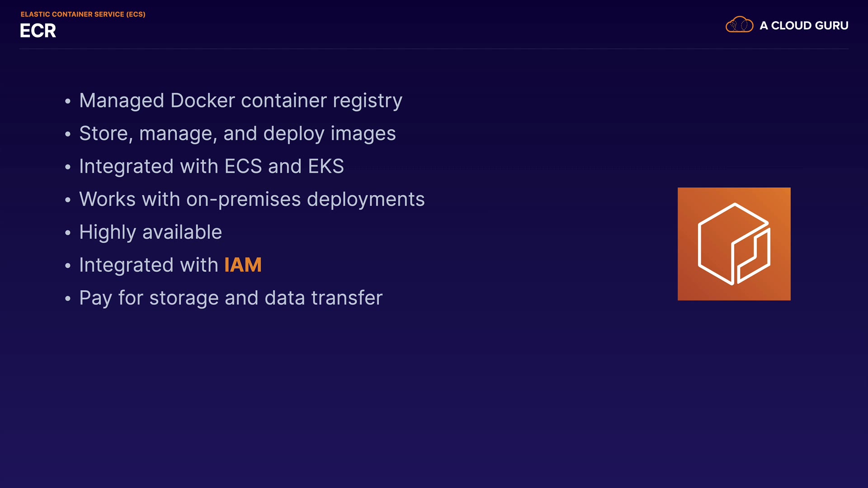This screenshot has height=488, width=868.
Task: Click "Store, manage, and deploy images" text
Action: pyautogui.click(x=237, y=134)
